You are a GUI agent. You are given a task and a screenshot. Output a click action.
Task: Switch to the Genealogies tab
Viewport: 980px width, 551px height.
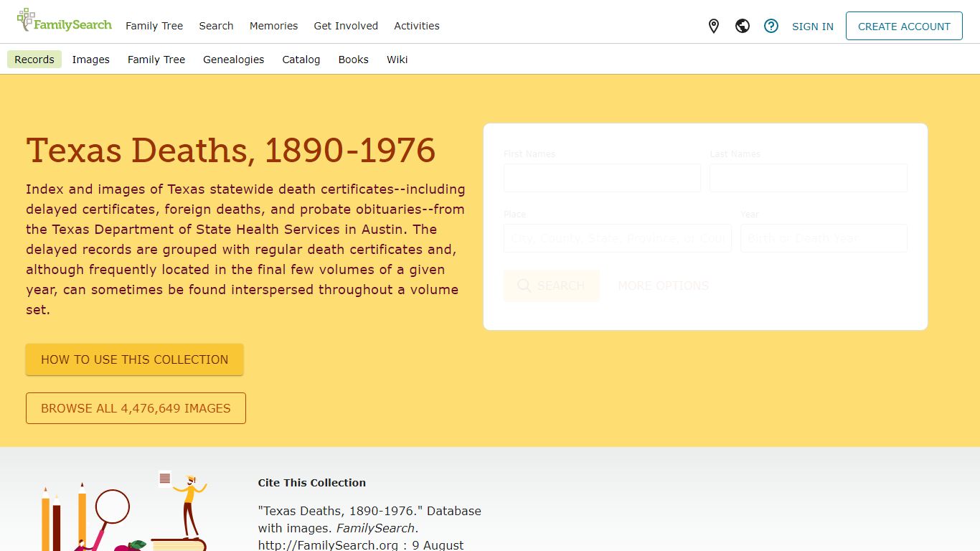pyautogui.click(x=234, y=60)
